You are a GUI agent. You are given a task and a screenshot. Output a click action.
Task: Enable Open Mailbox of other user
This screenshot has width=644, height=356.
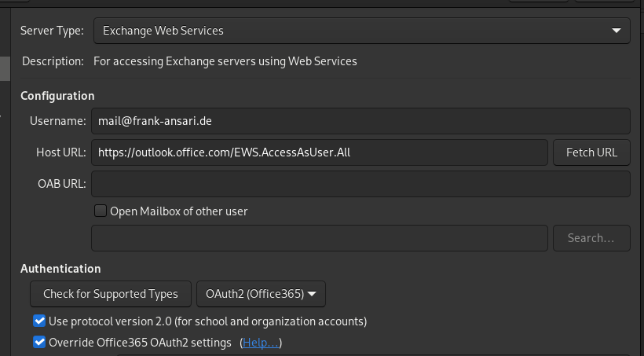tap(101, 211)
